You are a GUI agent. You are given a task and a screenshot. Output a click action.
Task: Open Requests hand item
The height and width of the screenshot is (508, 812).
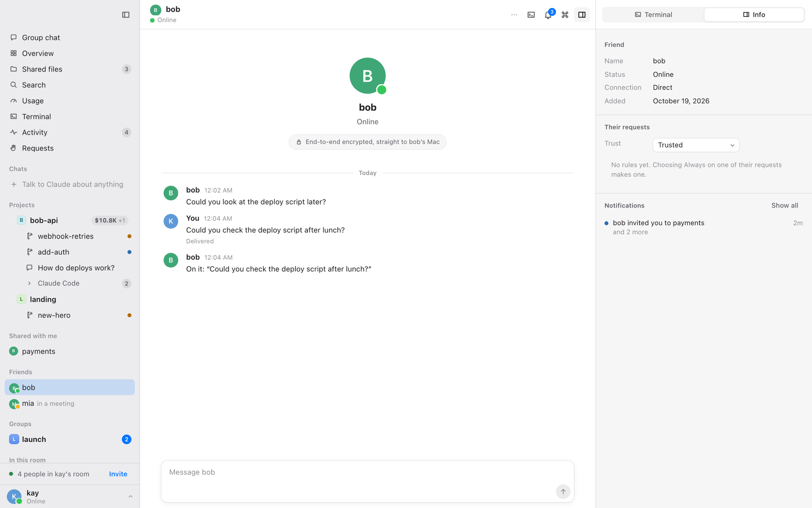tap(69, 148)
